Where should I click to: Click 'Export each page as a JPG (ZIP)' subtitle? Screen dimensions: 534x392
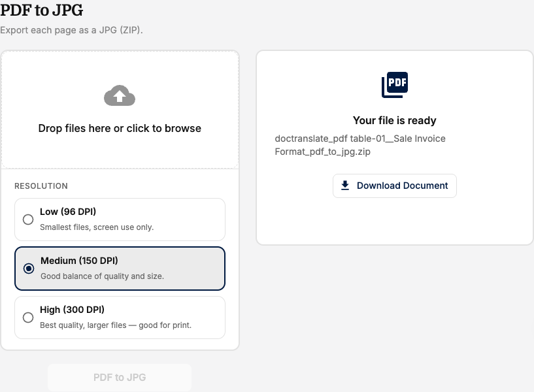click(x=71, y=30)
